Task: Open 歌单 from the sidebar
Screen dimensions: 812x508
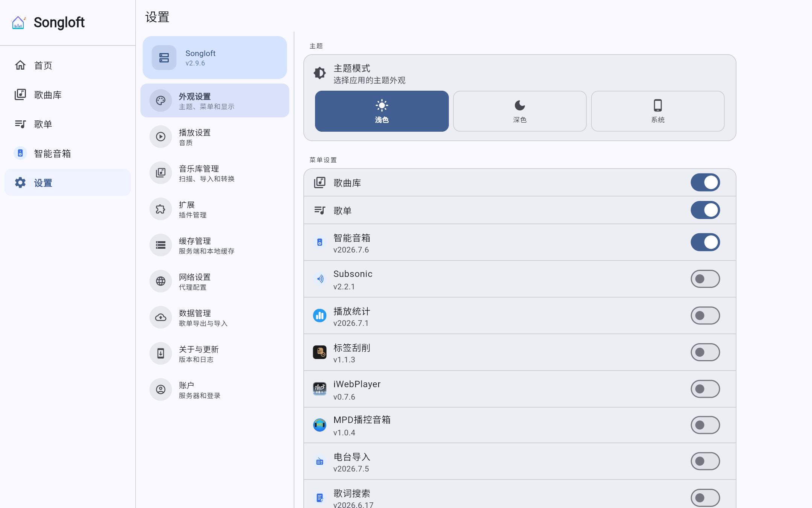Action: coord(68,124)
